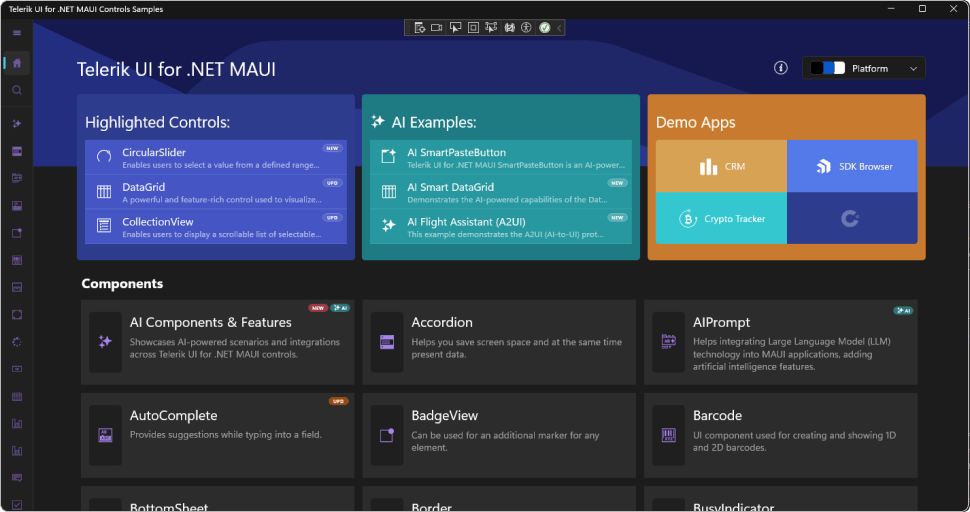The width and height of the screenshot is (970, 512).
Task: Click the AI badge on AIPrompt card
Action: coord(903,310)
